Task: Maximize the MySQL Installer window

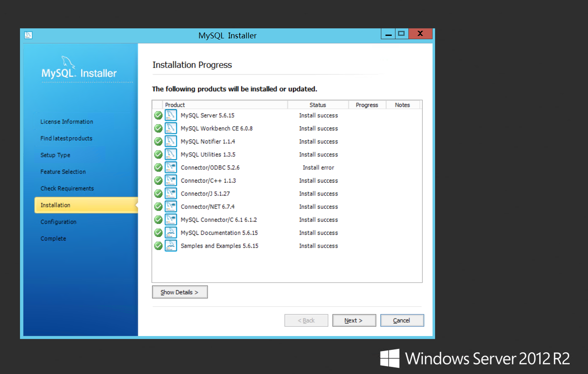Action: tap(402, 34)
